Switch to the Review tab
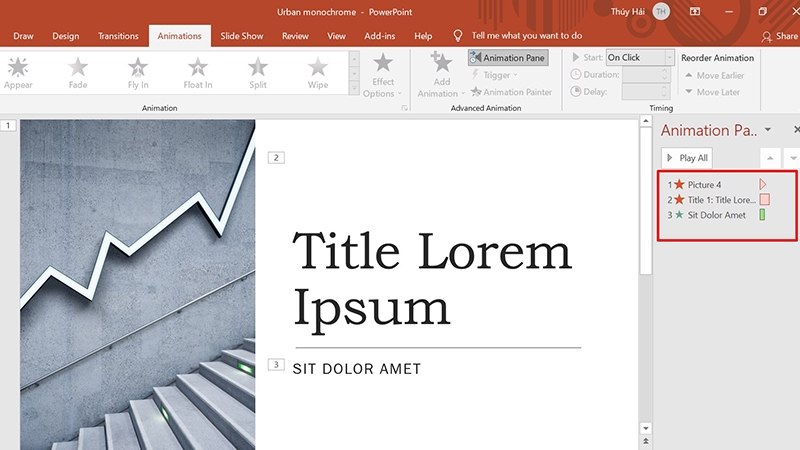This screenshot has height=450, width=800. click(295, 36)
